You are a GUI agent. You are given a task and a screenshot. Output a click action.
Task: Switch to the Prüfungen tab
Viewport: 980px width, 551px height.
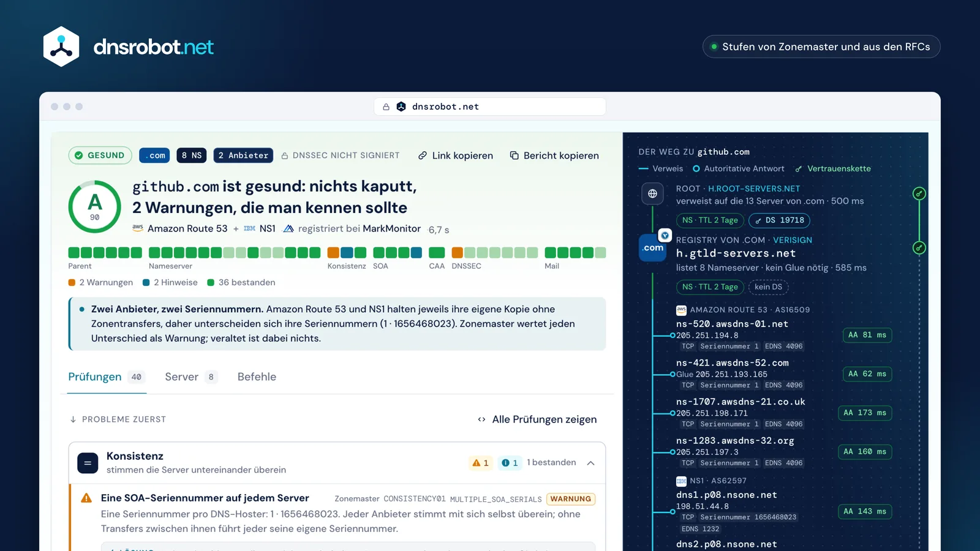click(x=107, y=377)
